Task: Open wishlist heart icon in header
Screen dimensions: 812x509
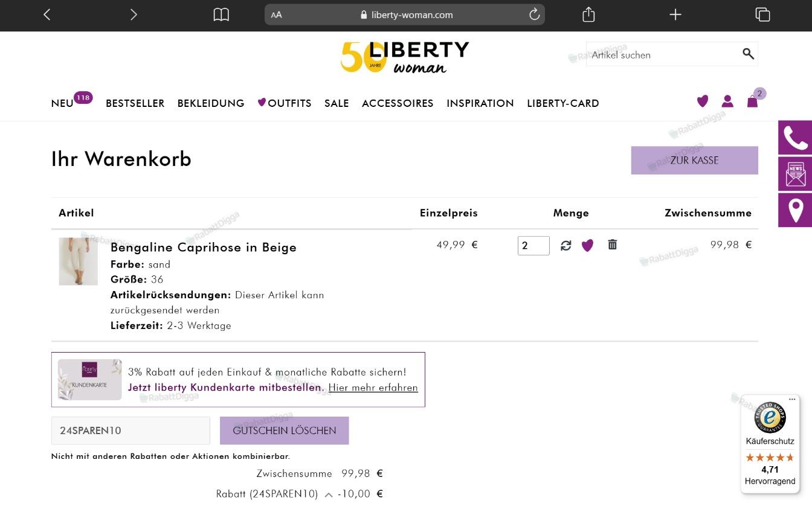Action: (x=702, y=101)
